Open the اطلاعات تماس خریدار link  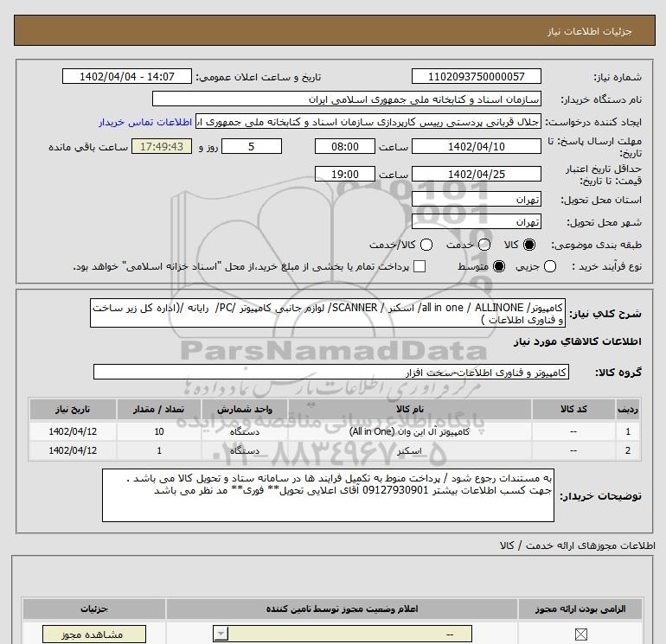coord(145,122)
